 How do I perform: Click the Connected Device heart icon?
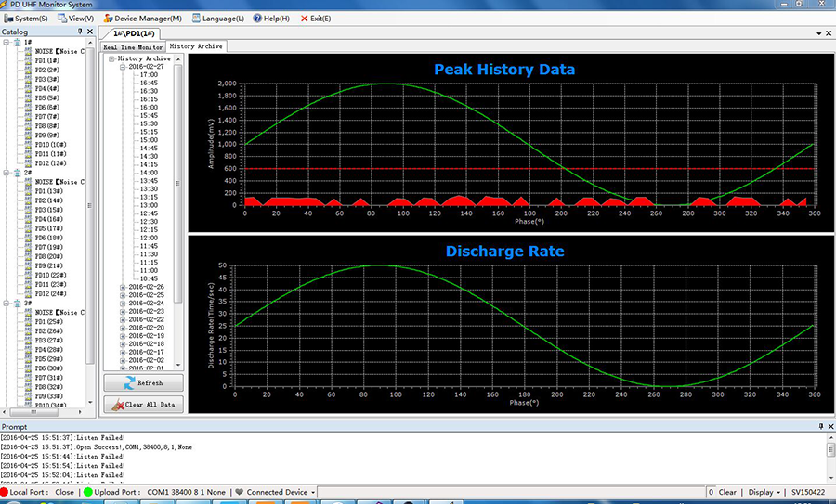[x=239, y=492]
